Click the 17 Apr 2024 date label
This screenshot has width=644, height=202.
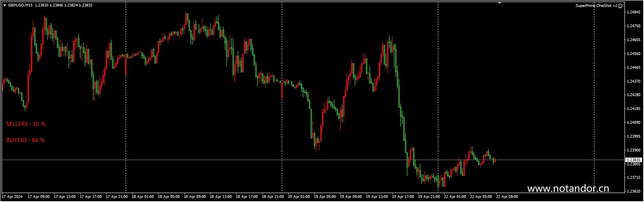point(12,197)
